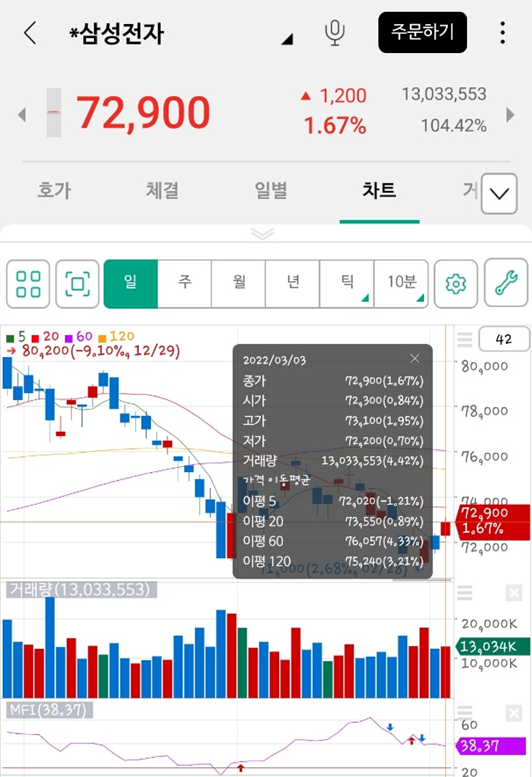This screenshot has width=532, height=777.
Task: Tap the MFI panel hamburger handle
Action: (x=465, y=713)
